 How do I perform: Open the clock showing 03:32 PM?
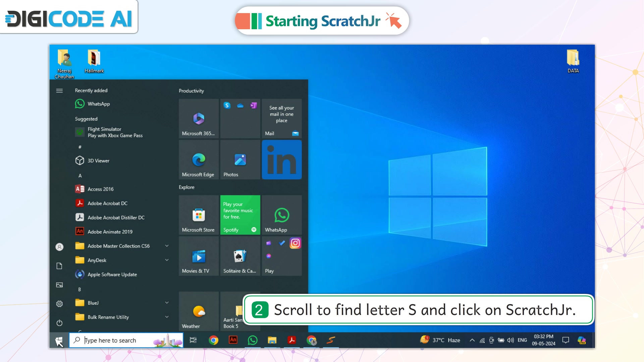pyautogui.click(x=543, y=340)
